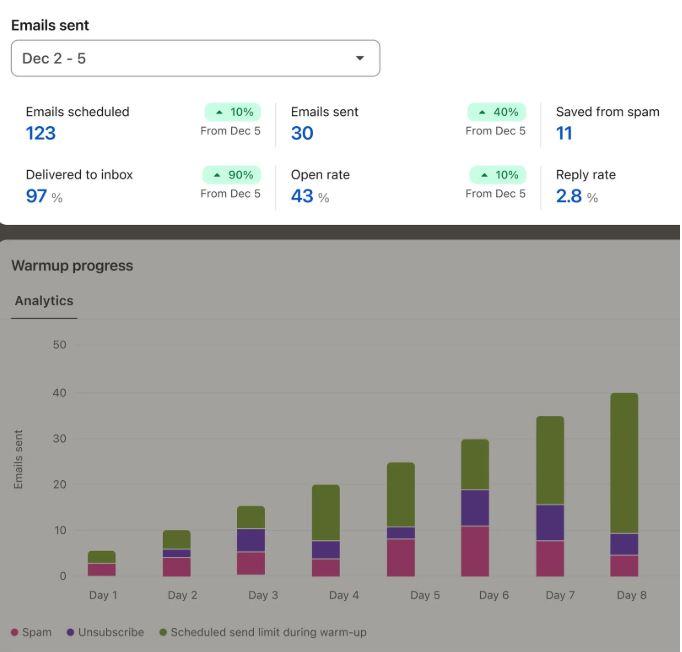Click the Emails scheduled 10% increase badge
Screen dimensions: 682x652
tap(233, 112)
